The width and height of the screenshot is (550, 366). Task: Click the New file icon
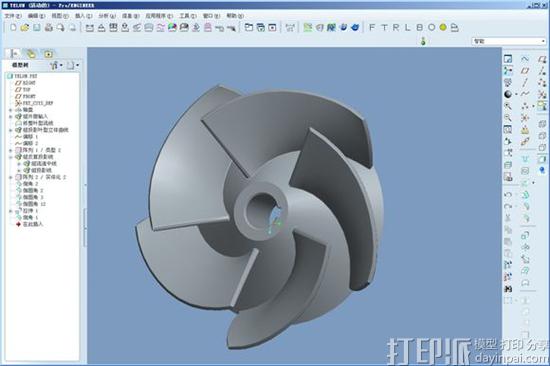point(13,27)
